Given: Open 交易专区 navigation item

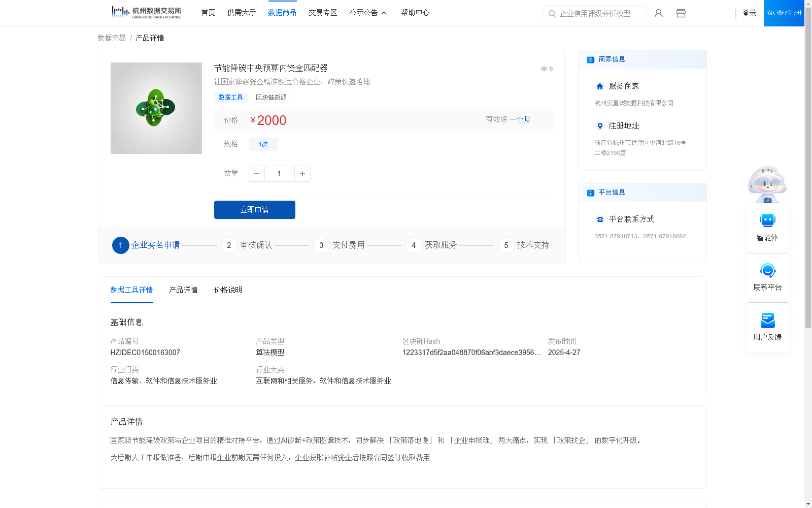Looking at the screenshot, I should pyautogui.click(x=323, y=13).
